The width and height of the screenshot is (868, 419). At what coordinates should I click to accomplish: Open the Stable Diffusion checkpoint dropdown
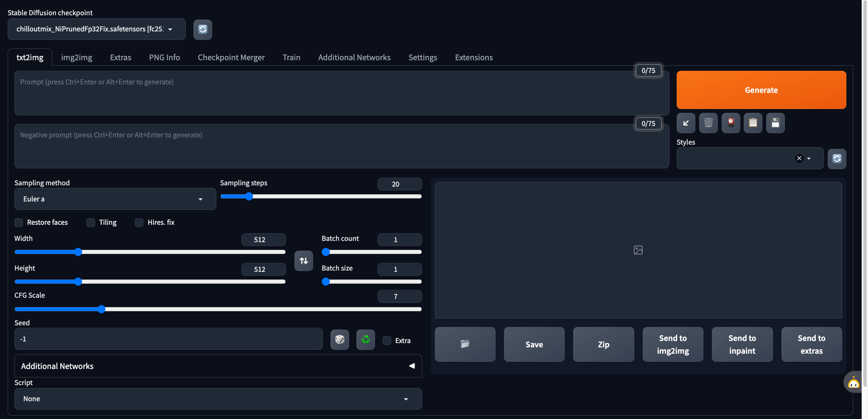(x=97, y=29)
